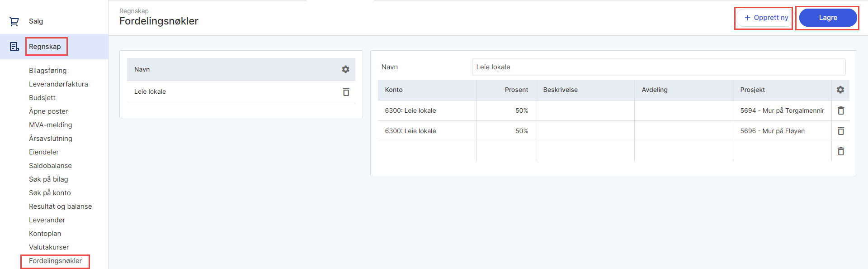Open Bilagsføring from the sidebar

click(x=47, y=71)
